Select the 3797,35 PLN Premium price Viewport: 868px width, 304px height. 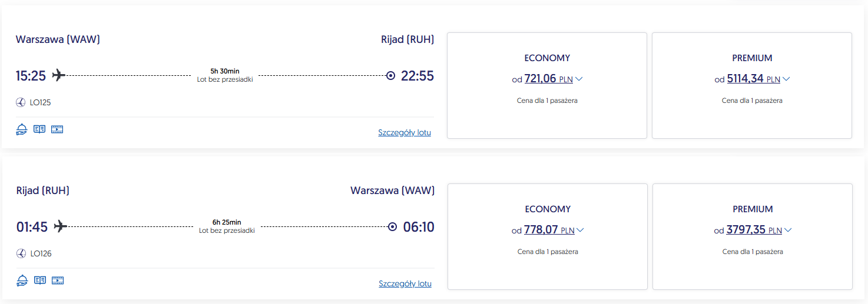click(x=747, y=230)
